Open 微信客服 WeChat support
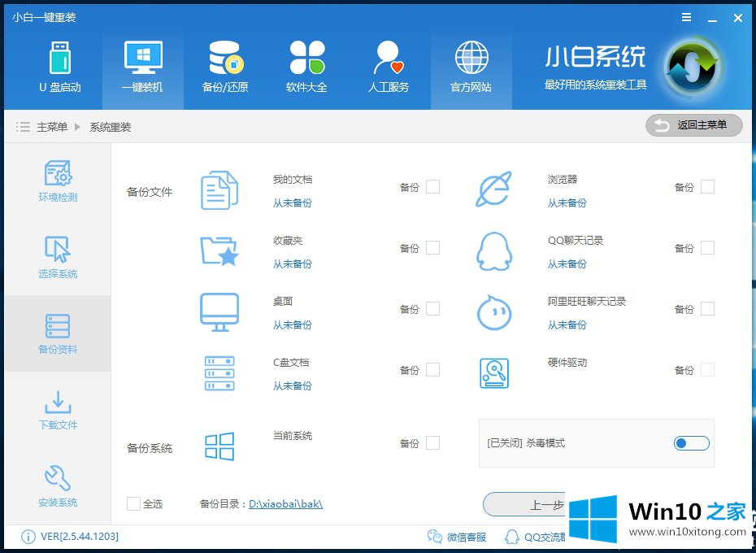 point(457,537)
